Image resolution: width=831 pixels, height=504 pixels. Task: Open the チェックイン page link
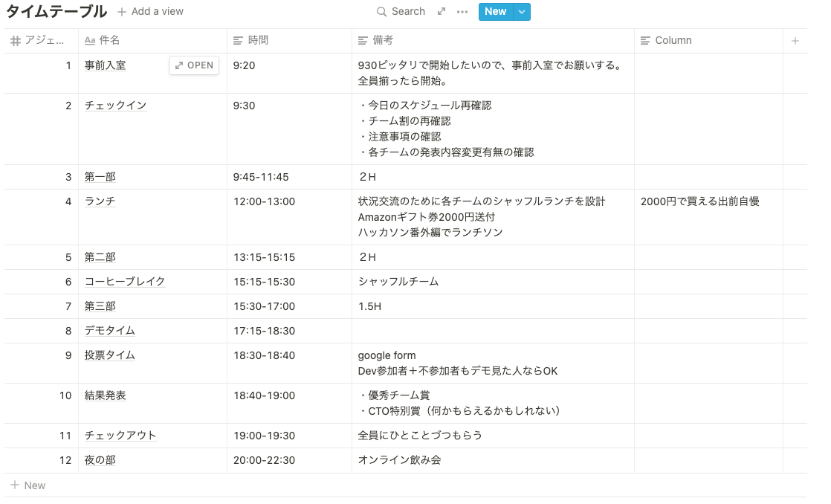point(115,106)
